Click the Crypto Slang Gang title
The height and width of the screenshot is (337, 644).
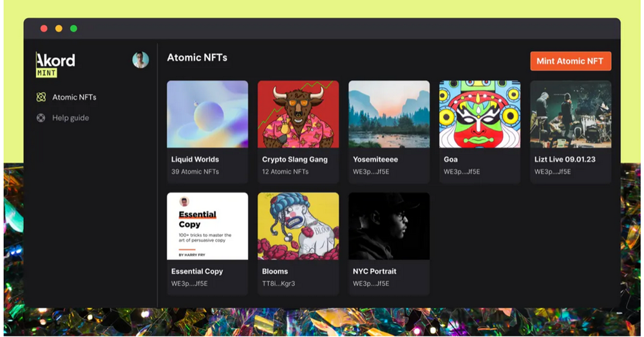pyautogui.click(x=295, y=159)
